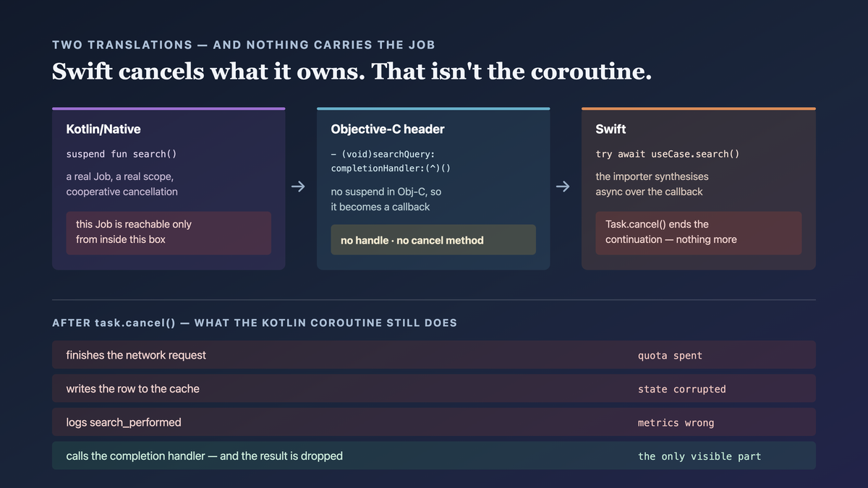Click the label 'metrics wrong'
This screenshot has height=488, width=868.
(676, 423)
